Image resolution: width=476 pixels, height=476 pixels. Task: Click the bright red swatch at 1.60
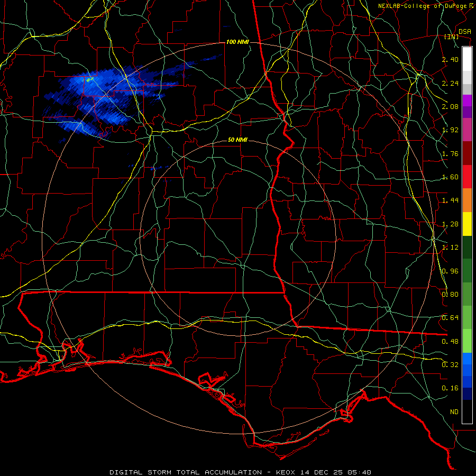(x=467, y=177)
